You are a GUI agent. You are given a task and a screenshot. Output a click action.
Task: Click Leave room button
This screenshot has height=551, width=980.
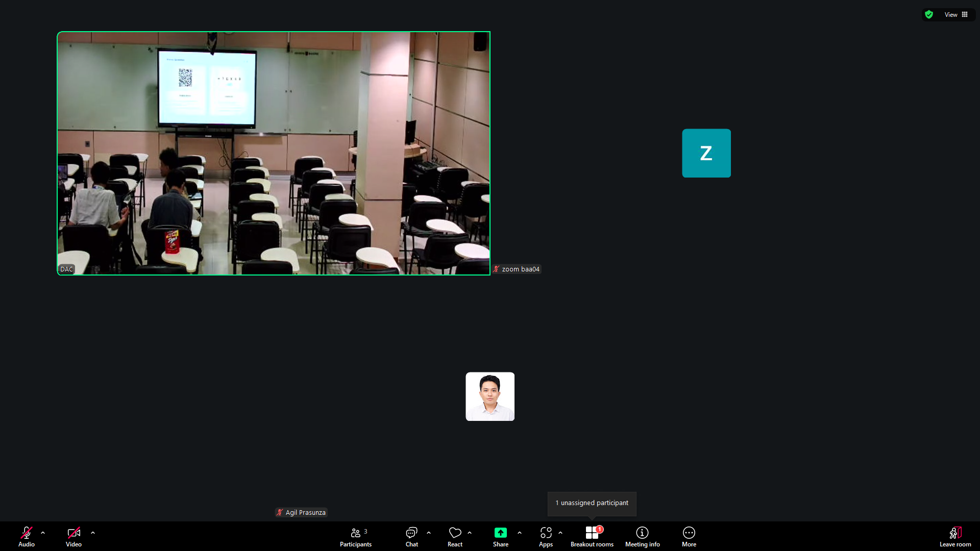coord(955,536)
